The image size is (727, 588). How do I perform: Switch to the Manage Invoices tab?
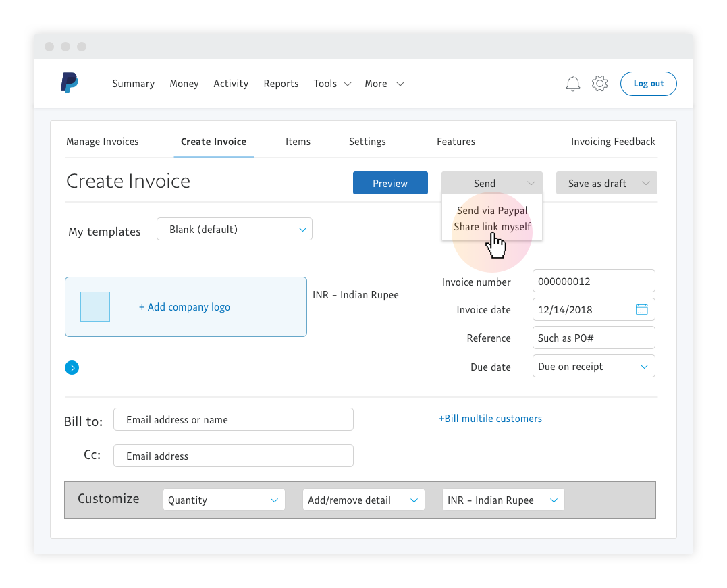click(x=103, y=142)
